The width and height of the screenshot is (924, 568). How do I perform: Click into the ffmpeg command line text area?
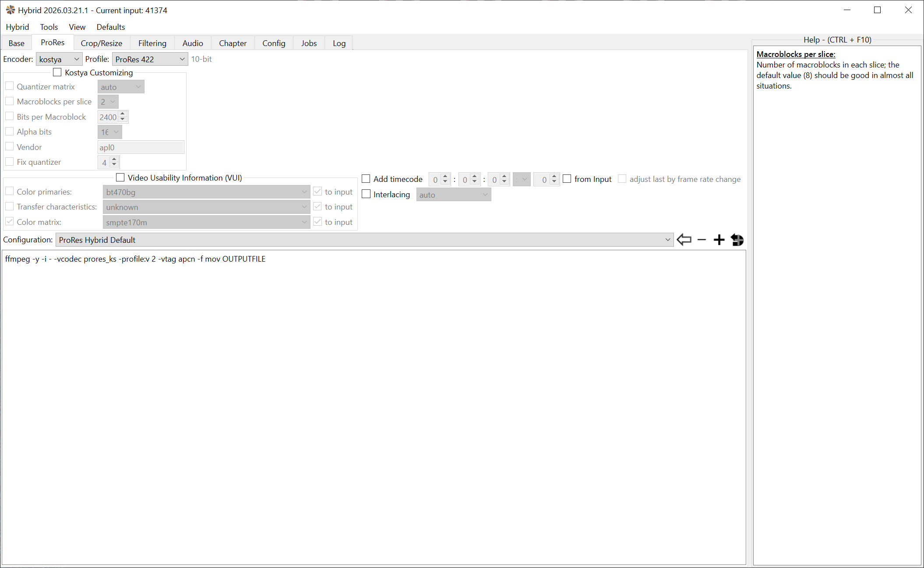click(374, 407)
